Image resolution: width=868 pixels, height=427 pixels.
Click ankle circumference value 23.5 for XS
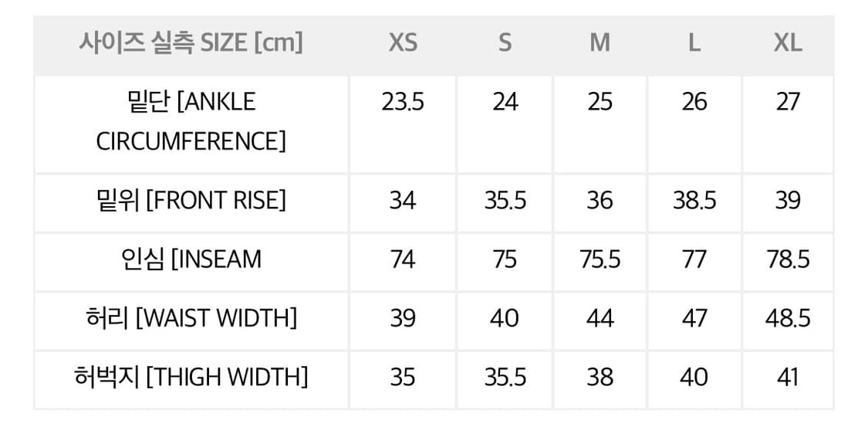(403, 102)
